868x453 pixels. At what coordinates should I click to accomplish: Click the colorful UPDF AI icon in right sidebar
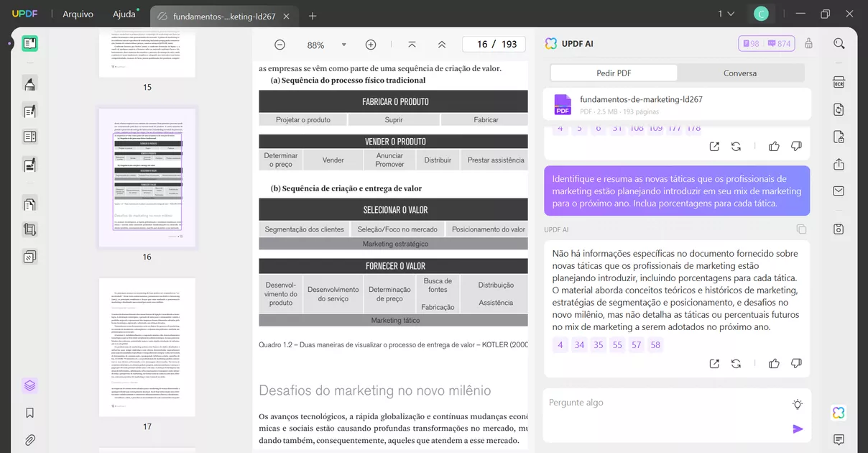(x=839, y=412)
